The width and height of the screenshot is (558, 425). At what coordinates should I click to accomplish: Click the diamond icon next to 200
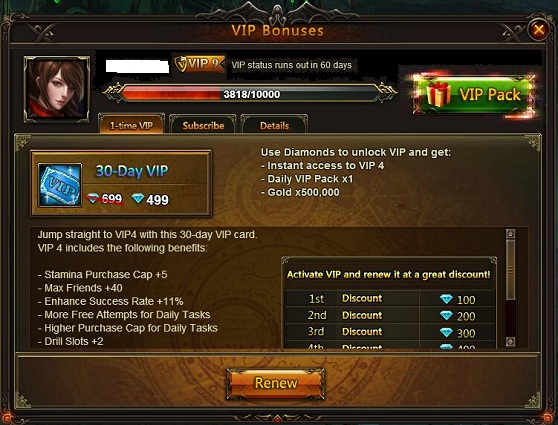tap(446, 315)
